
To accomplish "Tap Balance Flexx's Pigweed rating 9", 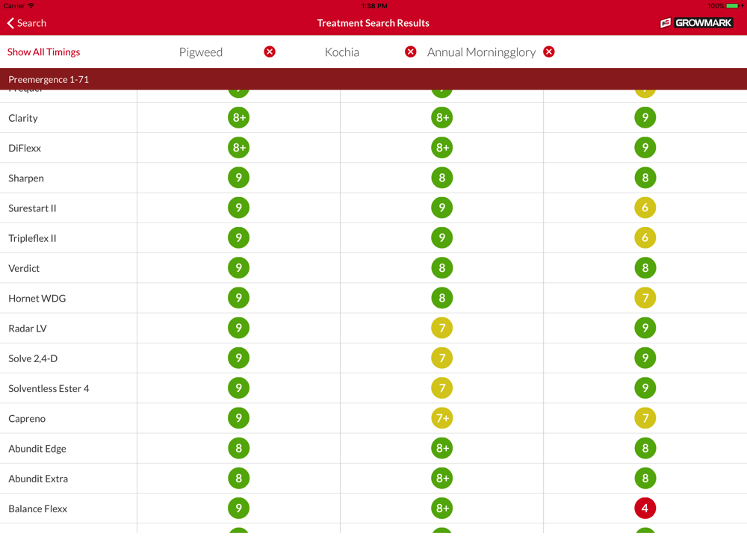I will click(239, 508).
